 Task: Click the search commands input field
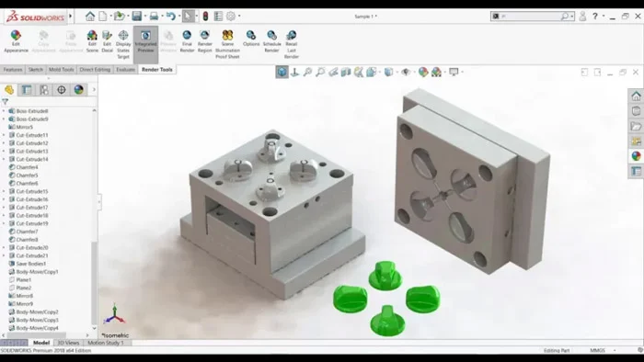point(530,17)
